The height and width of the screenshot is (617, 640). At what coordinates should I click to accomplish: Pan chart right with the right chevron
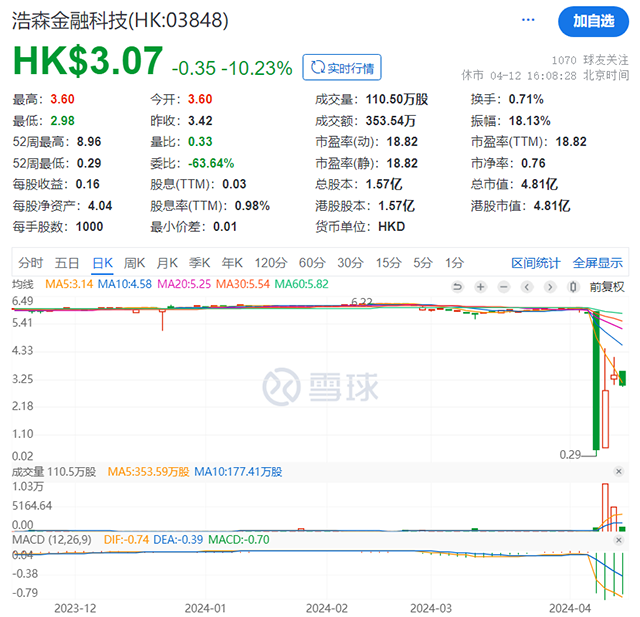pos(550,287)
